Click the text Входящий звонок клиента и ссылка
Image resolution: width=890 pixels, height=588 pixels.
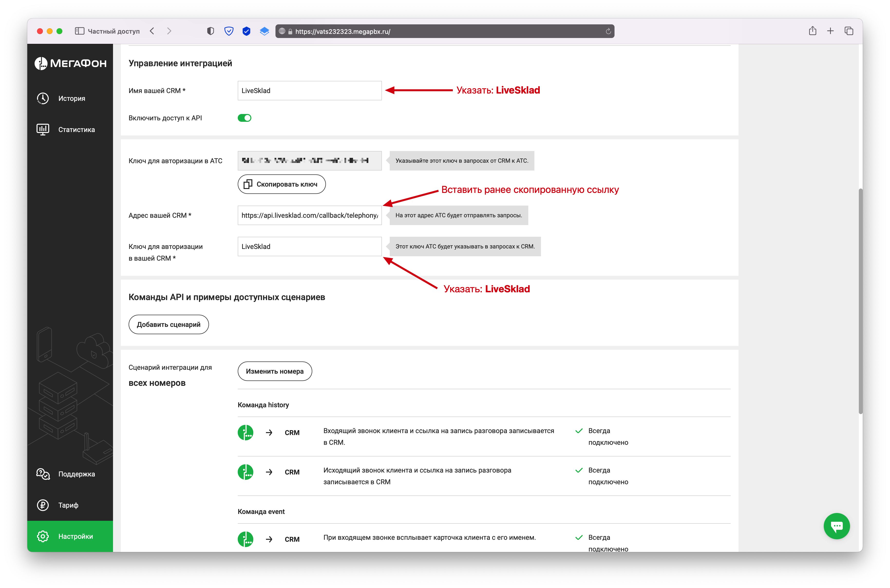[439, 436]
